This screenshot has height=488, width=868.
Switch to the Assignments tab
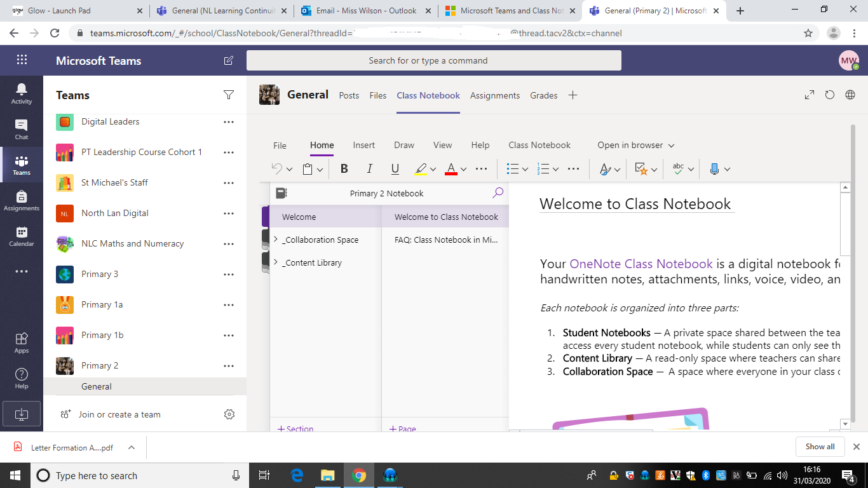(x=495, y=95)
